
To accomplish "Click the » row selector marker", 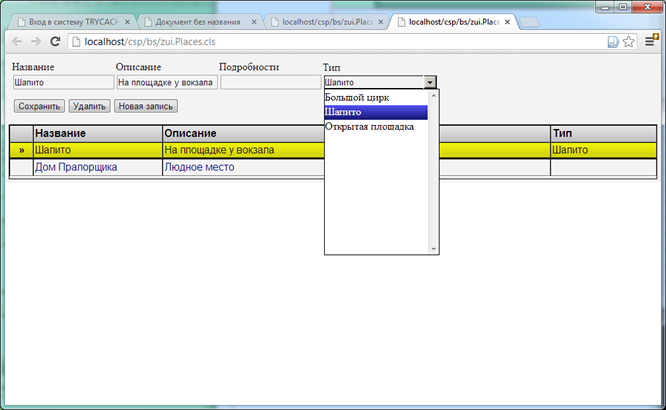I will (22, 150).
